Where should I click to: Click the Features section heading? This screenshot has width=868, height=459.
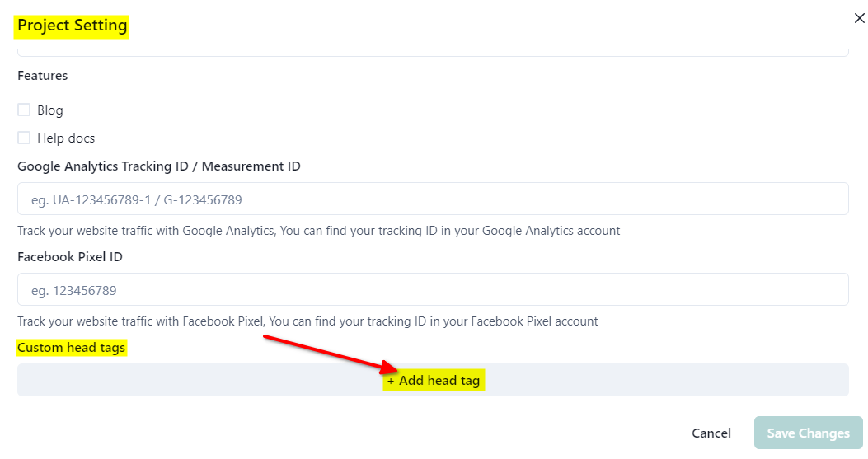43,75
